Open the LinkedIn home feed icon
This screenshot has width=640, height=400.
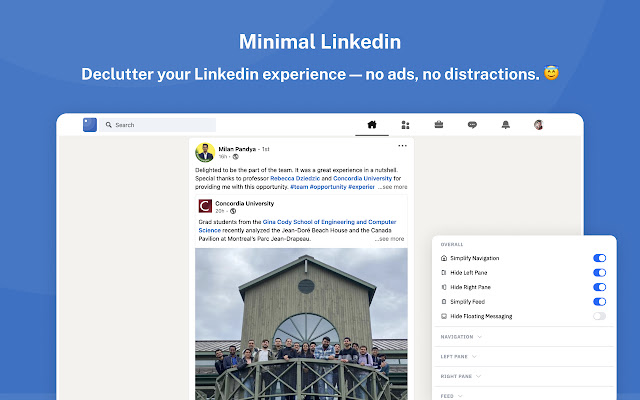point(372,124)
